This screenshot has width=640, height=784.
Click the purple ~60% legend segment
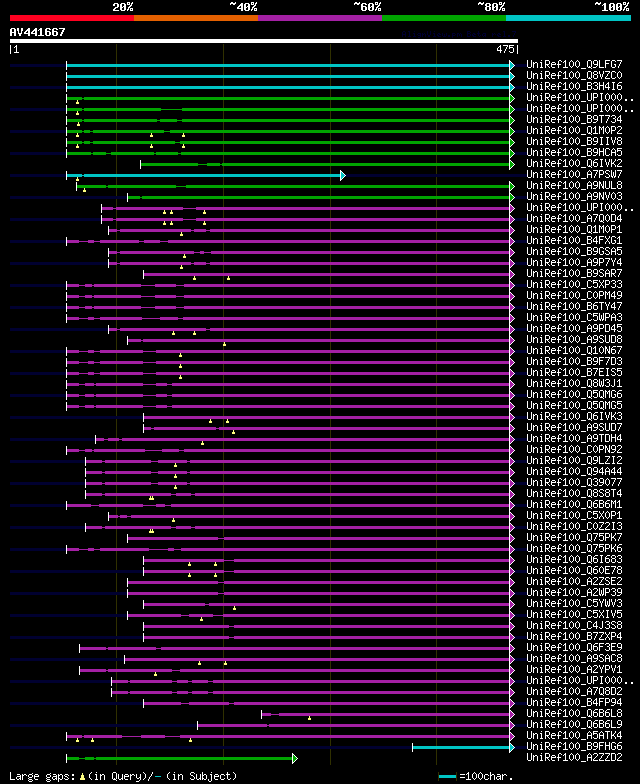click(320, 18)
